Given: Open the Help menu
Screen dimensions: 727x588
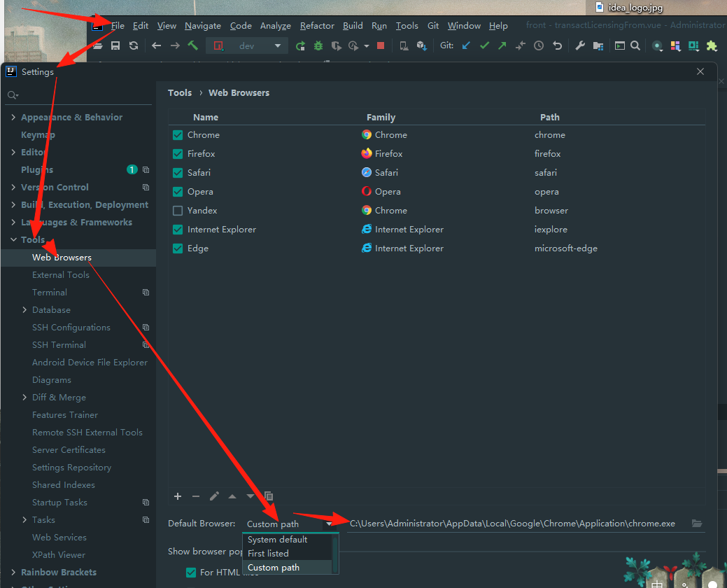Looking at the screenshot, I should coord(498,26).
